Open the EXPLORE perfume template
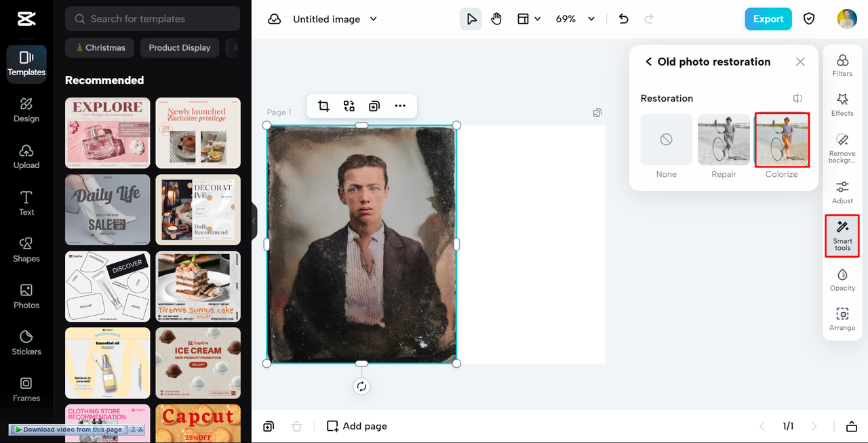Viewport: 868px width, 443px height. (108, 133)
